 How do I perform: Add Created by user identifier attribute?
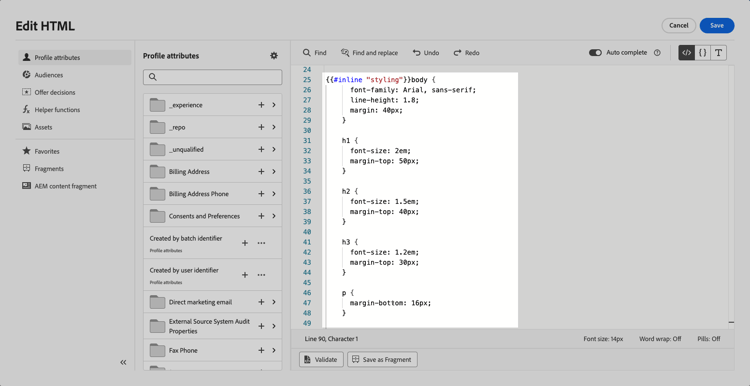click(x=244, y=275)
